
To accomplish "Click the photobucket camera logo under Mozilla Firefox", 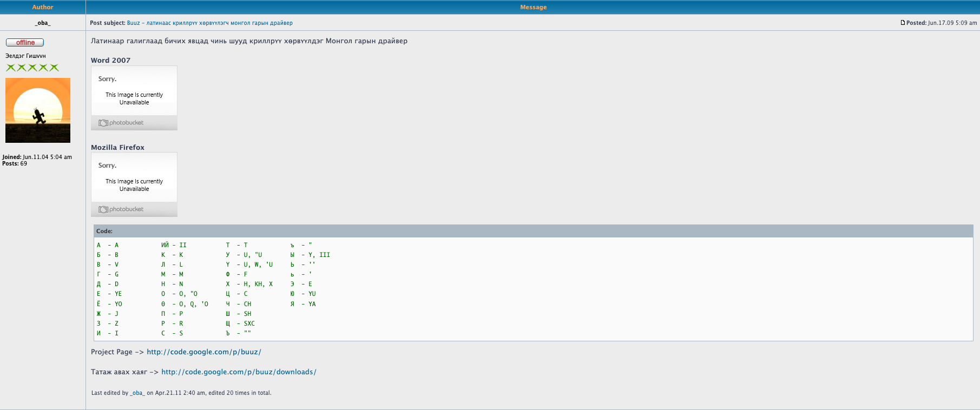I will tap(103, 209).
